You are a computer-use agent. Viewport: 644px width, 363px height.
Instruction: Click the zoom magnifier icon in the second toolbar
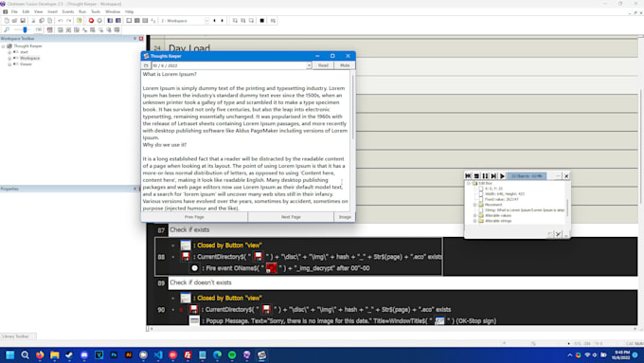[x=7, y=29]
